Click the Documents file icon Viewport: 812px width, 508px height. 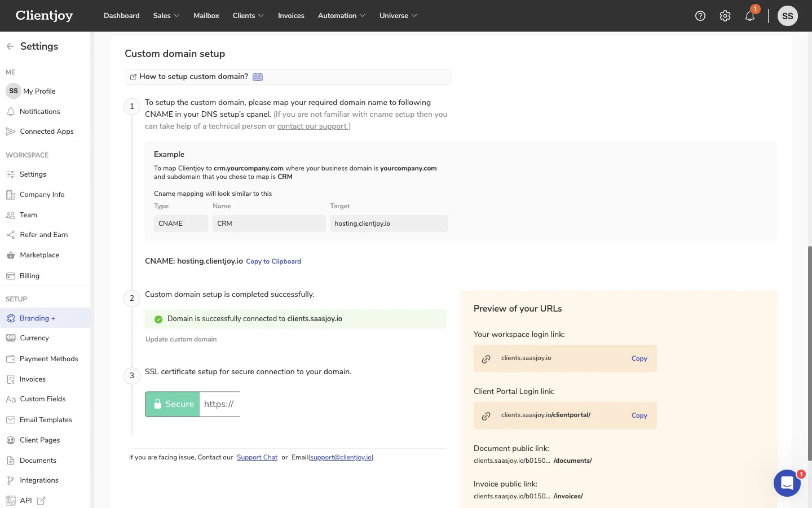(11, 461)
